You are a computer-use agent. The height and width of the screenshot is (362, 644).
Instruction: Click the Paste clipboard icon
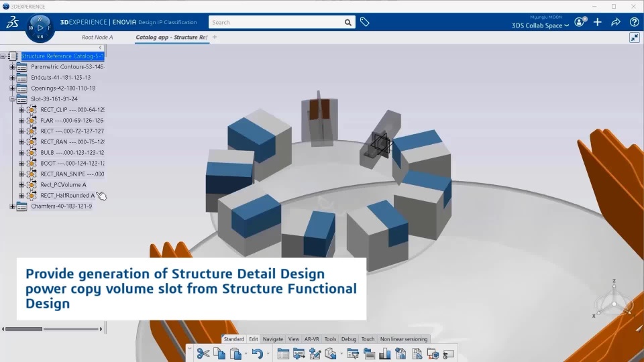click(235, 353)
